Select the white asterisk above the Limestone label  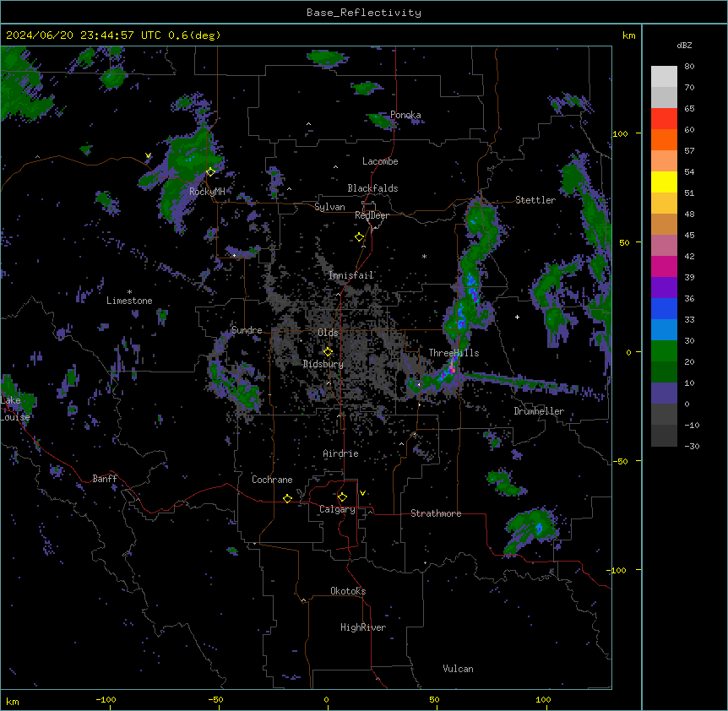(129, 292)
